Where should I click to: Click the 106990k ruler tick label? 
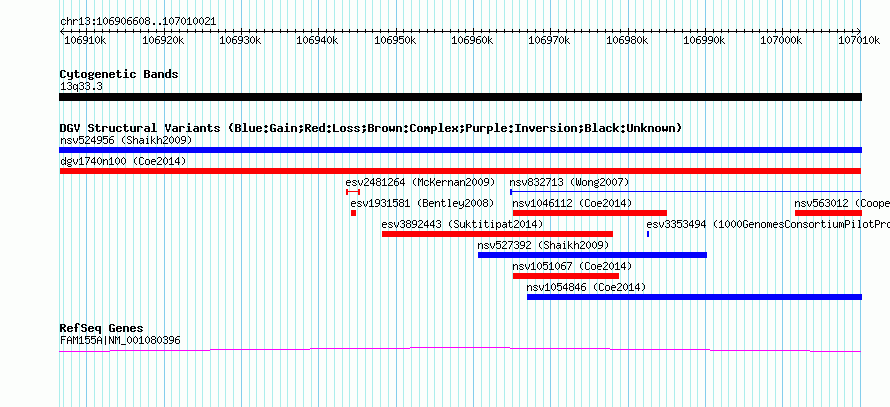705,40
